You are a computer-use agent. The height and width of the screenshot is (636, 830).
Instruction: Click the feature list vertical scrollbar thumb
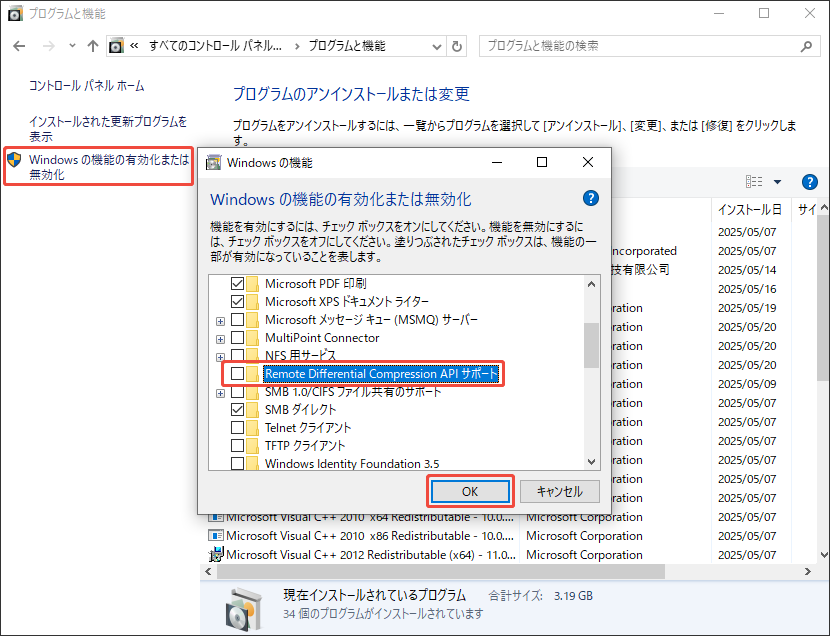(x=591, y=345)
